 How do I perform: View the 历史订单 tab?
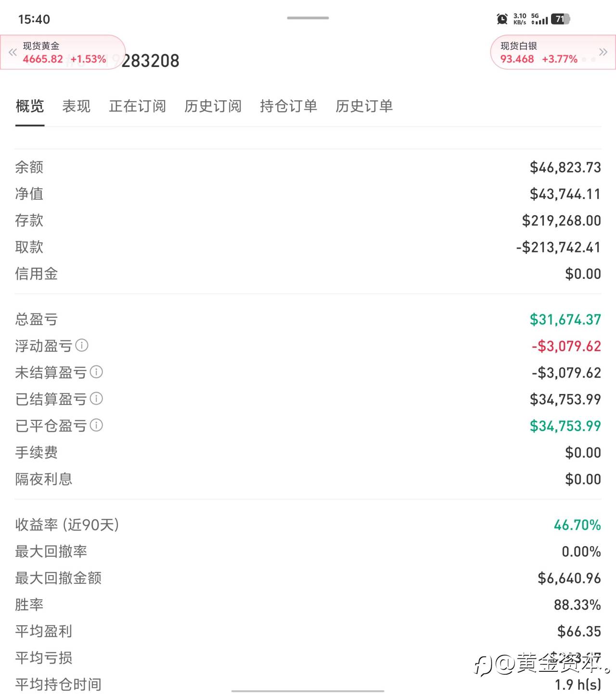coord(364,106)
